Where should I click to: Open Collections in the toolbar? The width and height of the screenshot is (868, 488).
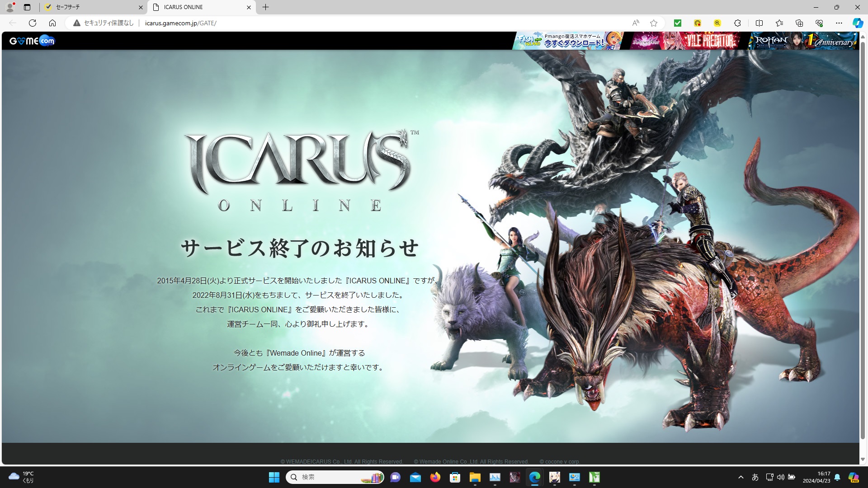(800, 23)
